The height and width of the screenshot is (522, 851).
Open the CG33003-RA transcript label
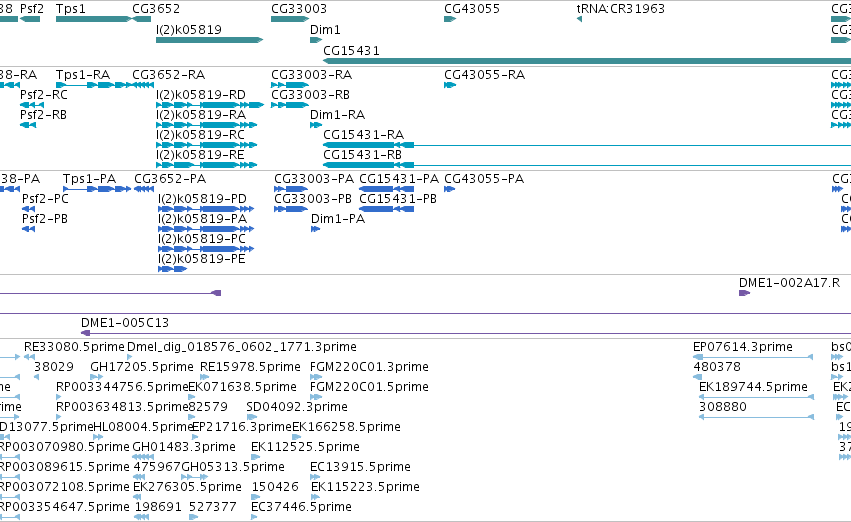click(x=312, y=75)
